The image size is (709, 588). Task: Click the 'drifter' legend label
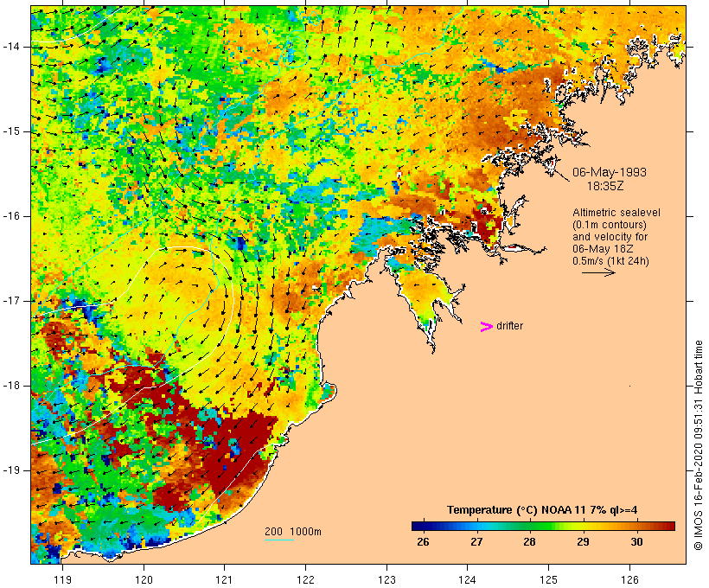click(x=509, y=326)
